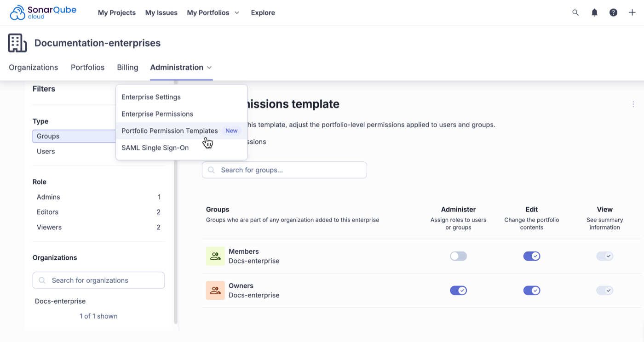This screenshot has width=644, height=342.
Task: Open the template options kebab menu
Action: tap(633, 104)
